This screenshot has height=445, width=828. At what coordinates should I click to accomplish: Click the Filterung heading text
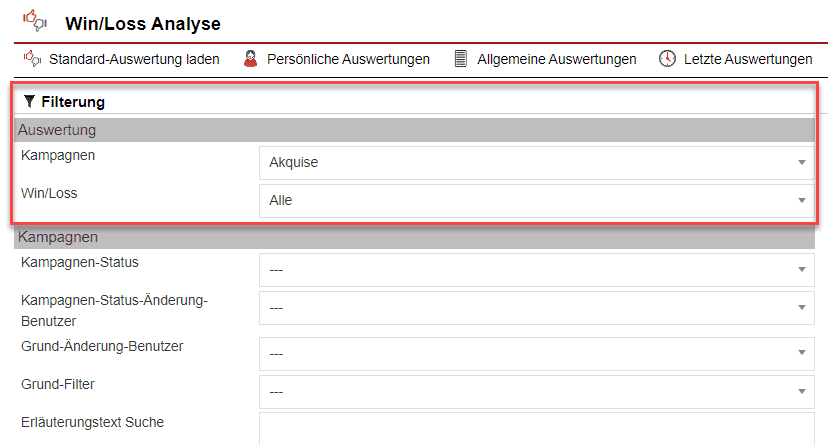click(x=73, y=102)
